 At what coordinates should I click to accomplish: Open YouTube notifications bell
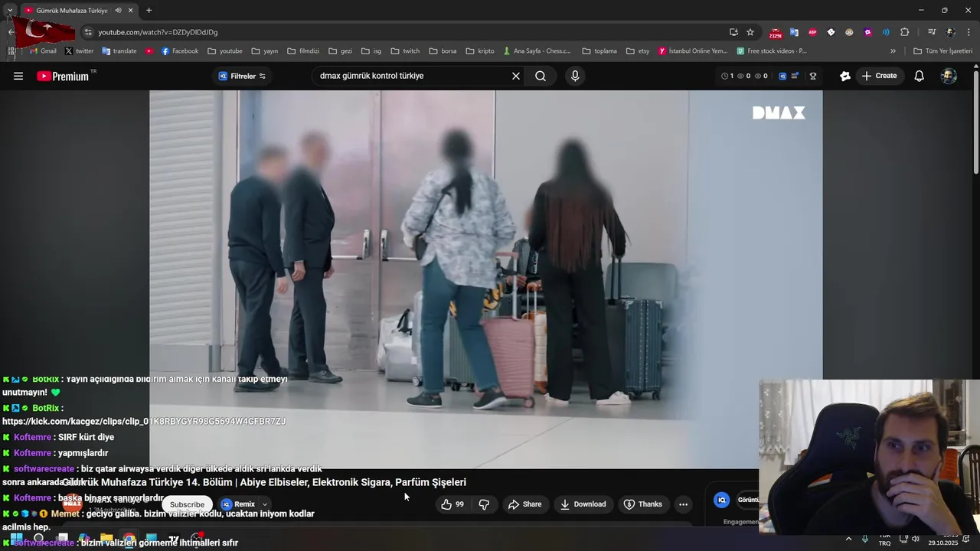click(920, 76)
